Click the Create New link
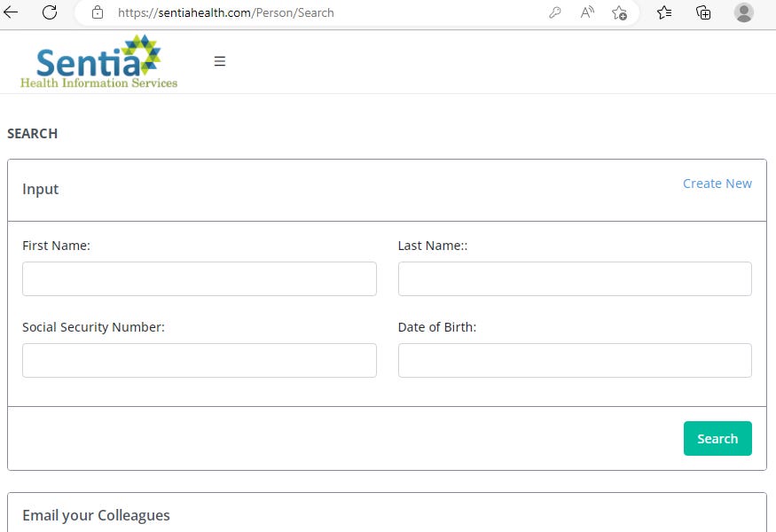Screen dimensions: 776x532 (x=717, y=184)
